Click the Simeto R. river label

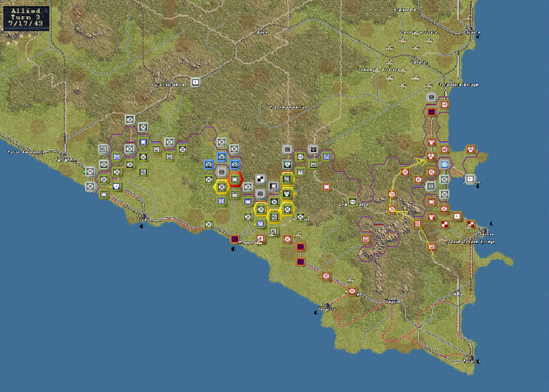[405, 10]
